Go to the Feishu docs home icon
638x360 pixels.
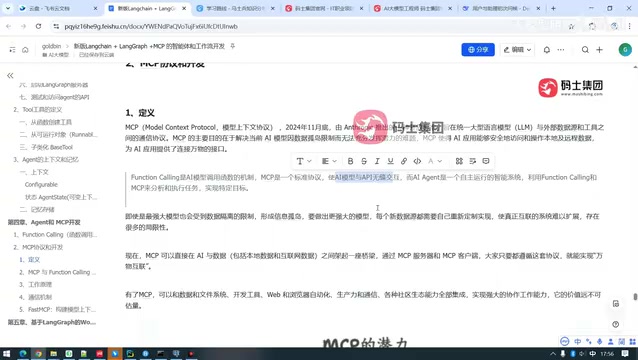point(25,50)
